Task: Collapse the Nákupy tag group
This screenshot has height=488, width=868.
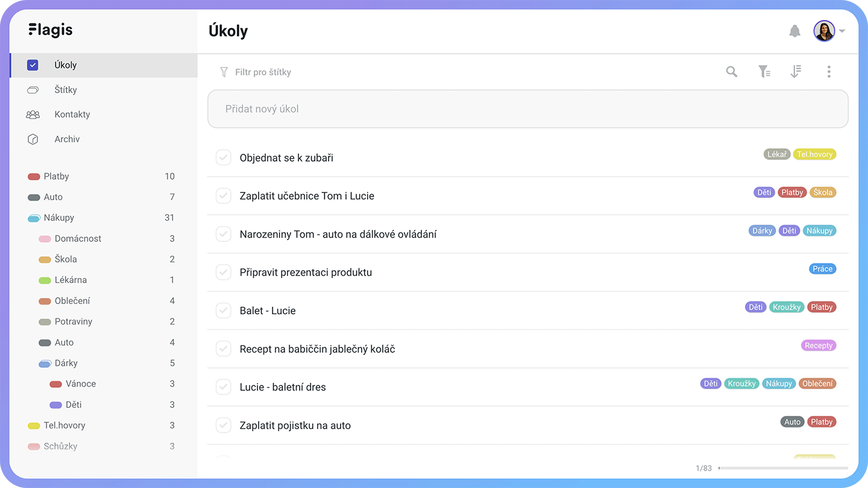Action: click(34, 218)
